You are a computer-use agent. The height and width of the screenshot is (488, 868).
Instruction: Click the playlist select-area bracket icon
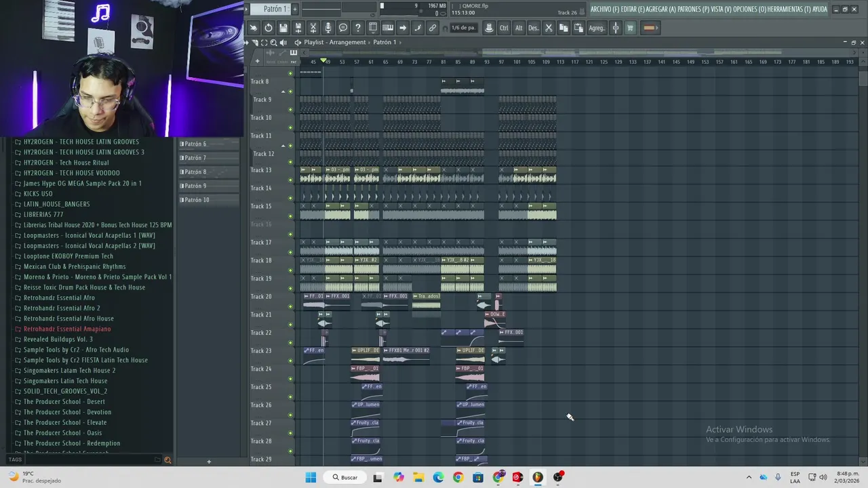click(x=264, y=42)
